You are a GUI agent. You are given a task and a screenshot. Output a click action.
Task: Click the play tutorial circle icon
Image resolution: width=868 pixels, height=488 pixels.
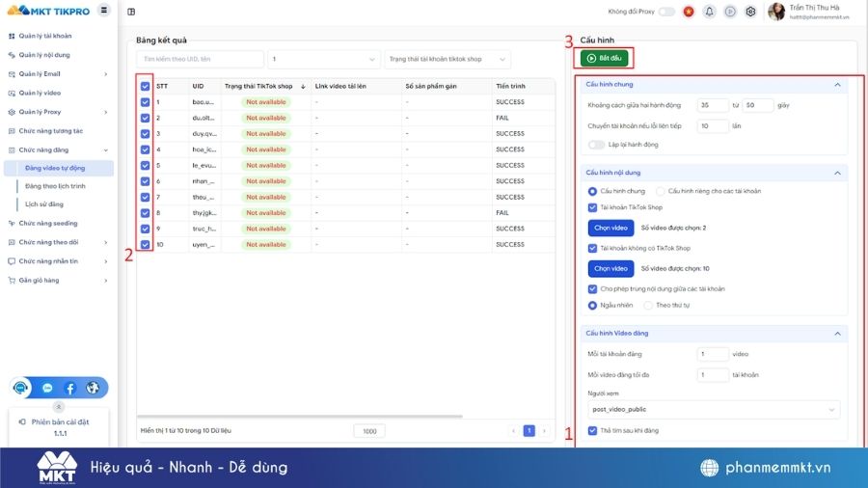730,12
